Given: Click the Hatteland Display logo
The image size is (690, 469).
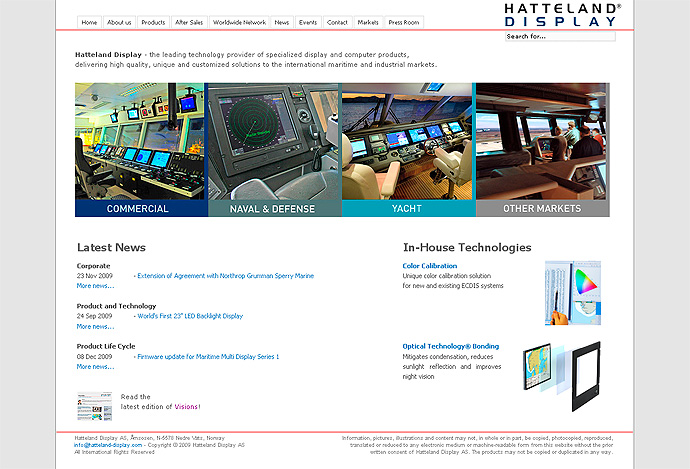Looking at the screenshot, I should (562, 14).
